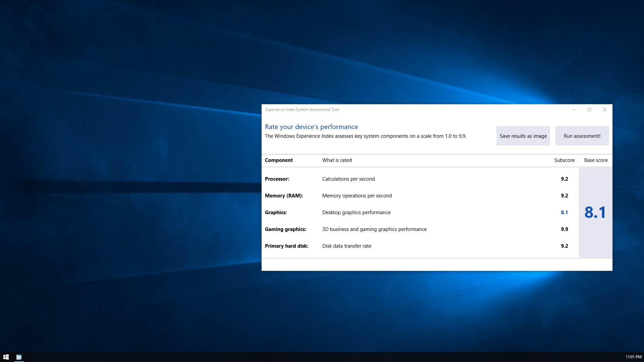Click the large 8.1 base score

[595, 213]
